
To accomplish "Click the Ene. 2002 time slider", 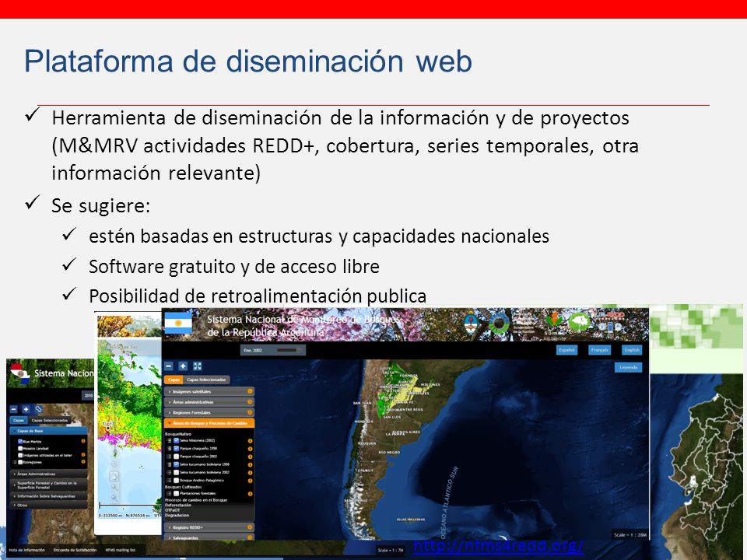I will click(273, 350).
